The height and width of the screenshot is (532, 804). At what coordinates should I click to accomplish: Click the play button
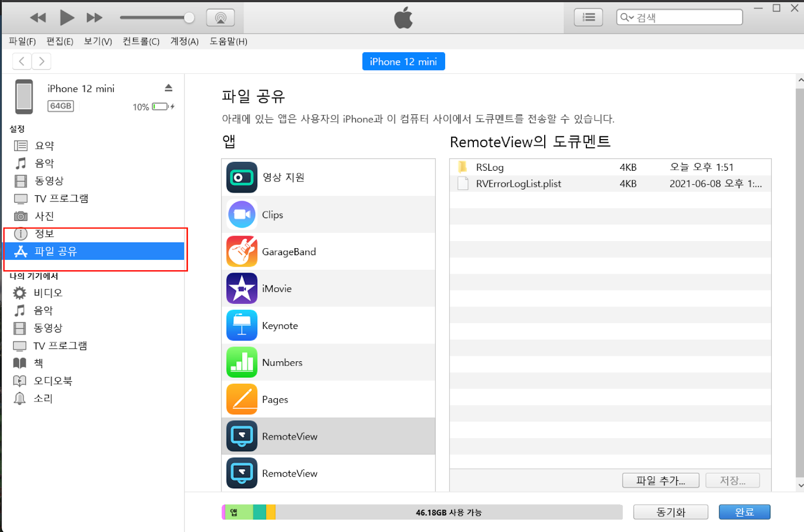point(66,18)
